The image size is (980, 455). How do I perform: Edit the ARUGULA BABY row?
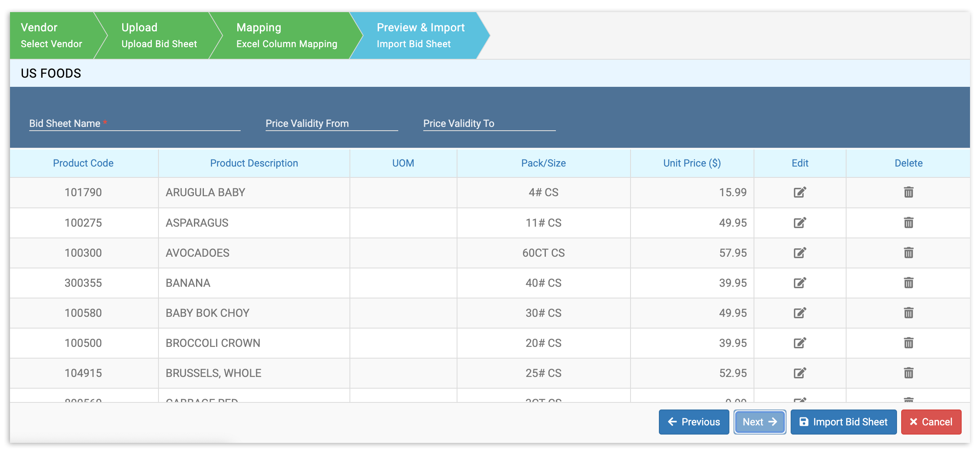[x=799, y=192]
